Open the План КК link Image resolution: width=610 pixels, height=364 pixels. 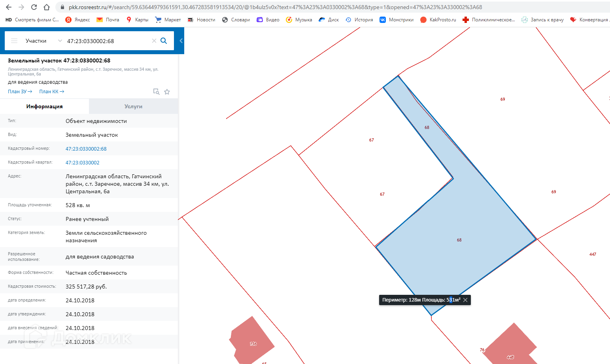pyautogui.click(x=51, y=91)
